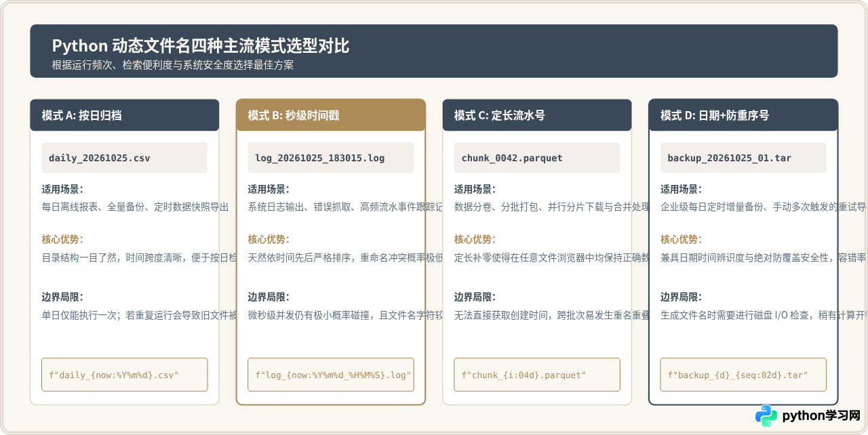
Task: Select the title 'Python 动态文件名四种主流模式选型对比'
Action: coord(201,46)
